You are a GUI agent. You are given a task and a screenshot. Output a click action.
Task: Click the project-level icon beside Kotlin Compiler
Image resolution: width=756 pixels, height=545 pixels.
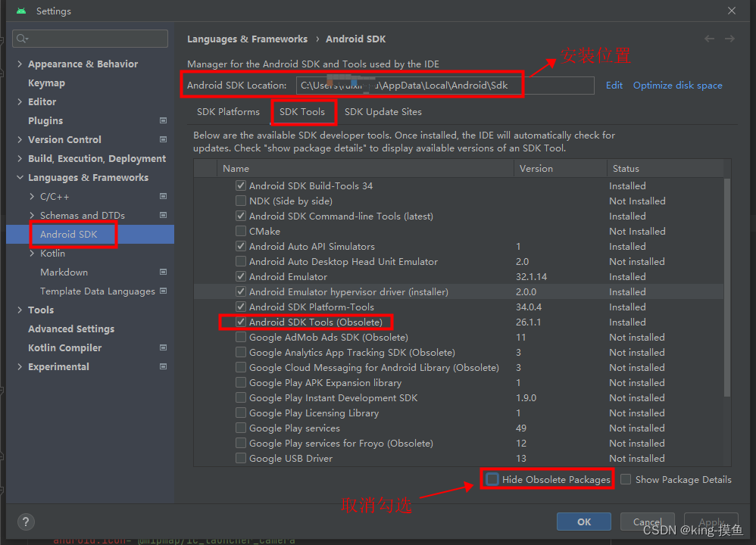164,347
